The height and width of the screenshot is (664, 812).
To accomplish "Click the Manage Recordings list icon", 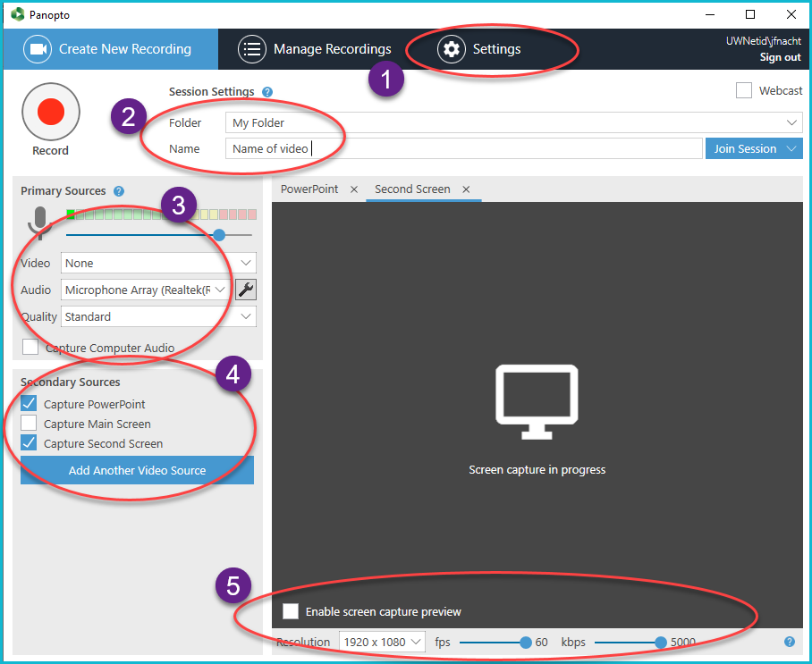I will pyautogui.click(x=252, y=49).
